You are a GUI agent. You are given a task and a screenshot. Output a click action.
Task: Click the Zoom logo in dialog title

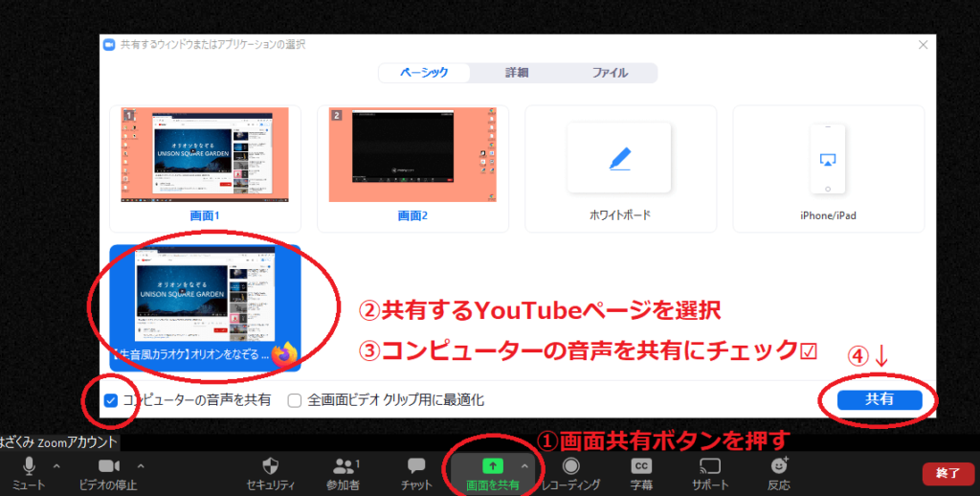pos(109,45)
